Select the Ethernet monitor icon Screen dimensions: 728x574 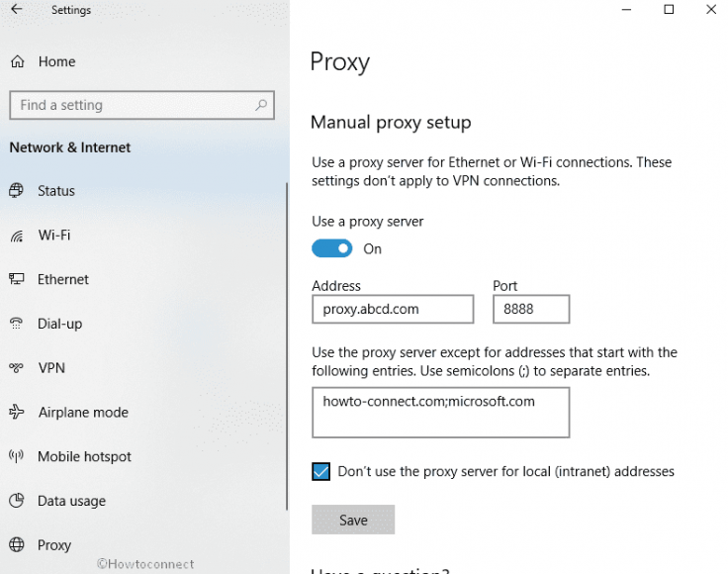pos(16,279)
